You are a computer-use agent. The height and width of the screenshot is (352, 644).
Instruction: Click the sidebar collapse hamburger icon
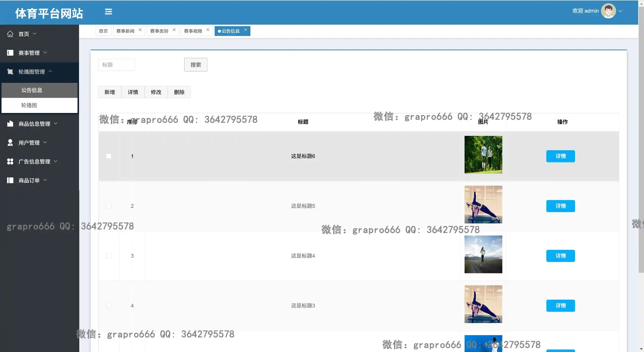(108, 11)
